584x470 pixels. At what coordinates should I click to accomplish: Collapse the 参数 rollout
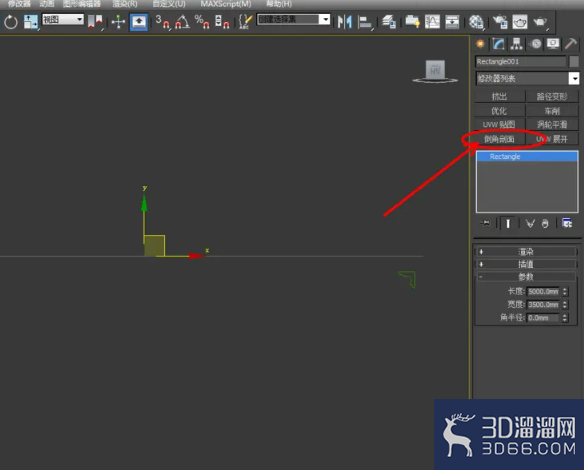[x=526, y=277]
